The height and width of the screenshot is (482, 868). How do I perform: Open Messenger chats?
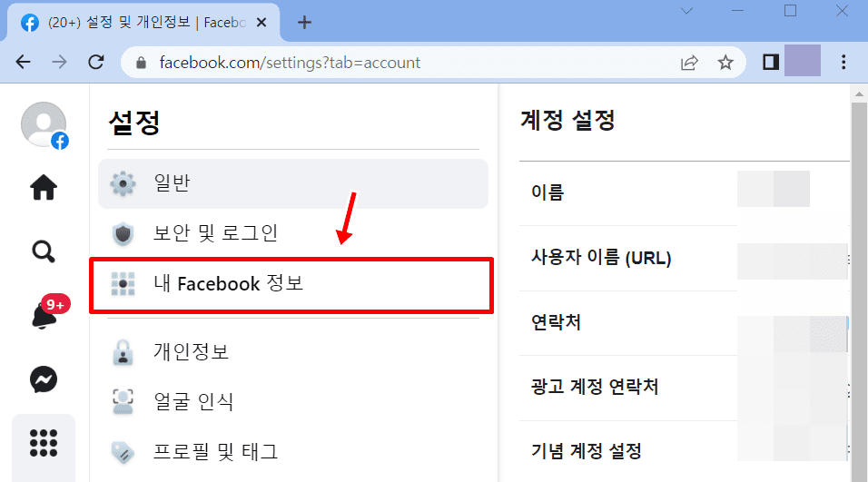pos(44,379)
